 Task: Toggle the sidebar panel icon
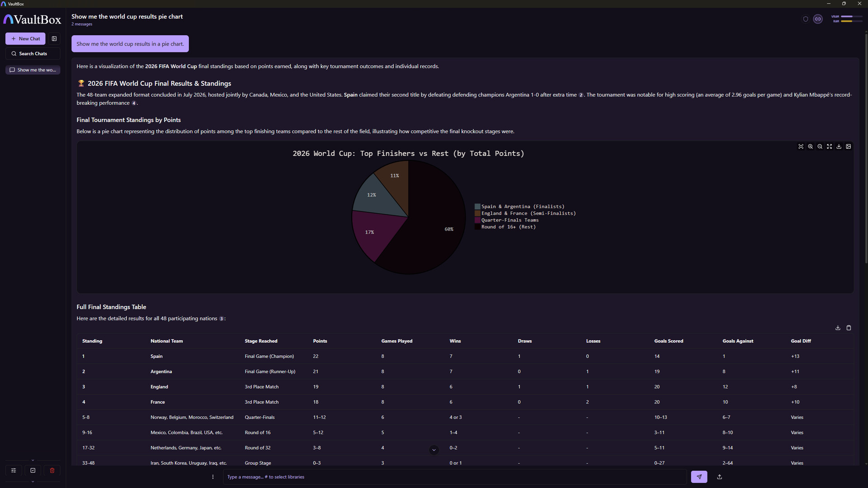click(x=54, y=39)
